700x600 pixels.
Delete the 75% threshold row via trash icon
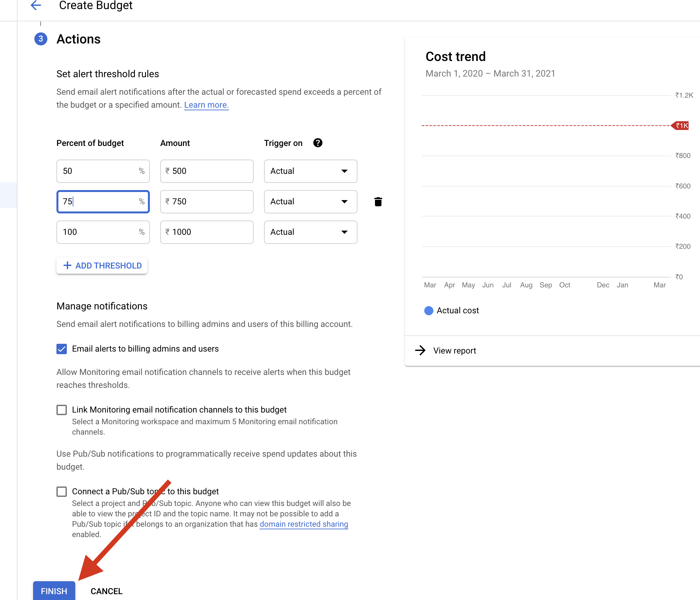(x=378, y=202)
